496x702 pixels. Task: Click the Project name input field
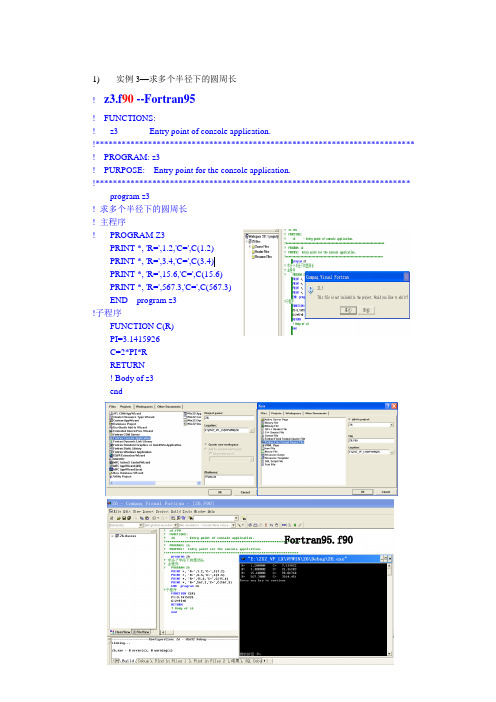pos(229,418)
